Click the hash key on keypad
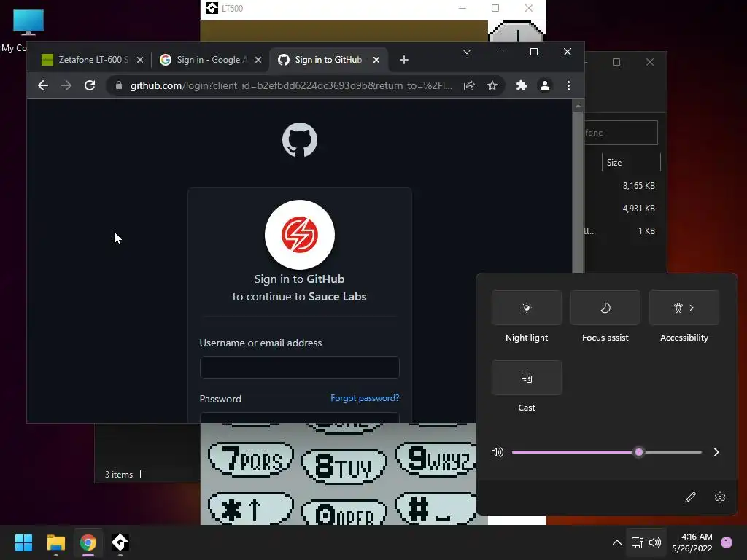 436,509
